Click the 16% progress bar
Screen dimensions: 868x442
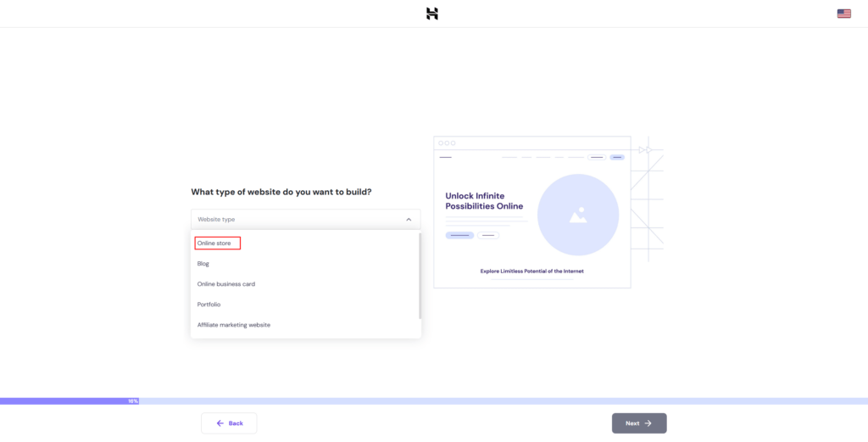pos(70,400)
